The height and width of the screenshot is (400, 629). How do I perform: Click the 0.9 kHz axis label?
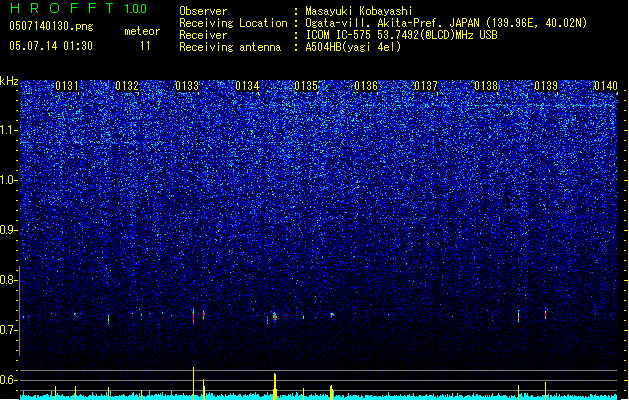click(8, 230)
